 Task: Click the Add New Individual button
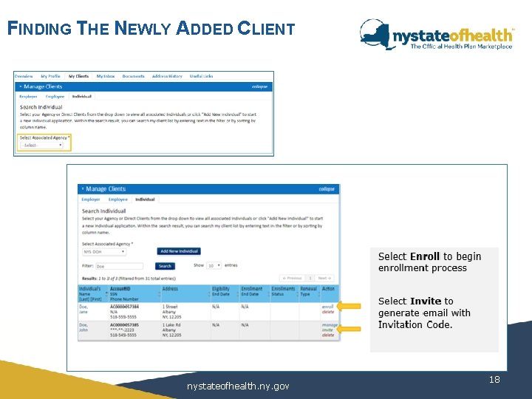click(179, 251)
